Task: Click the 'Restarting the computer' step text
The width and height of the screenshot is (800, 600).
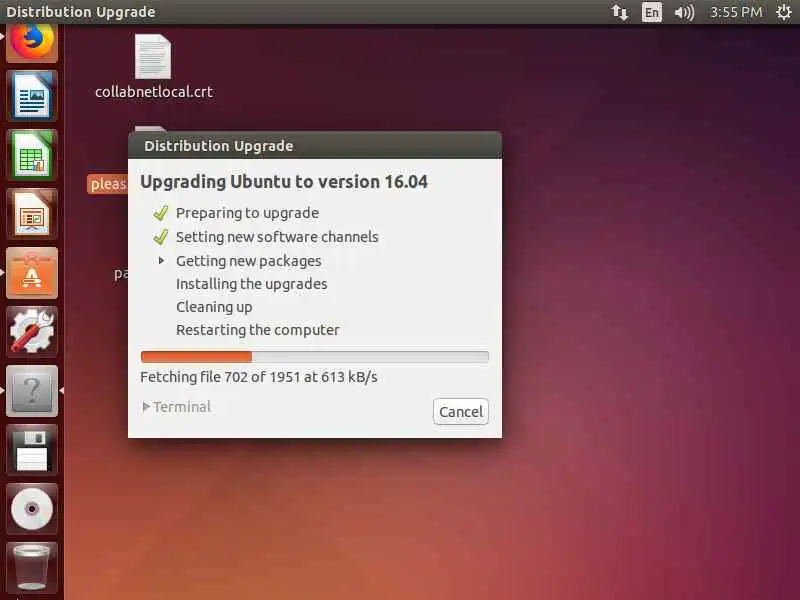Action: click(258, 330)
